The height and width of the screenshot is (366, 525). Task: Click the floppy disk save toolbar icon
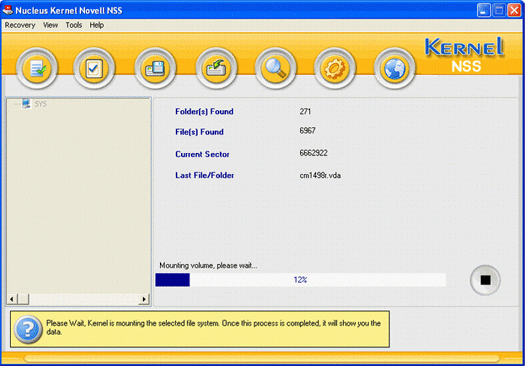(x=155, y=69)
